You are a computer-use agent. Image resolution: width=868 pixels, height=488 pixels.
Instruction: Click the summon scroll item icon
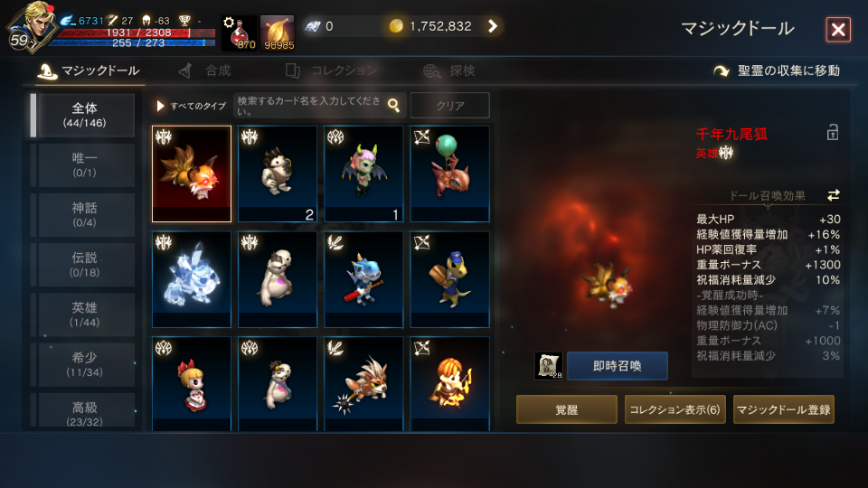tap(548, 366)
